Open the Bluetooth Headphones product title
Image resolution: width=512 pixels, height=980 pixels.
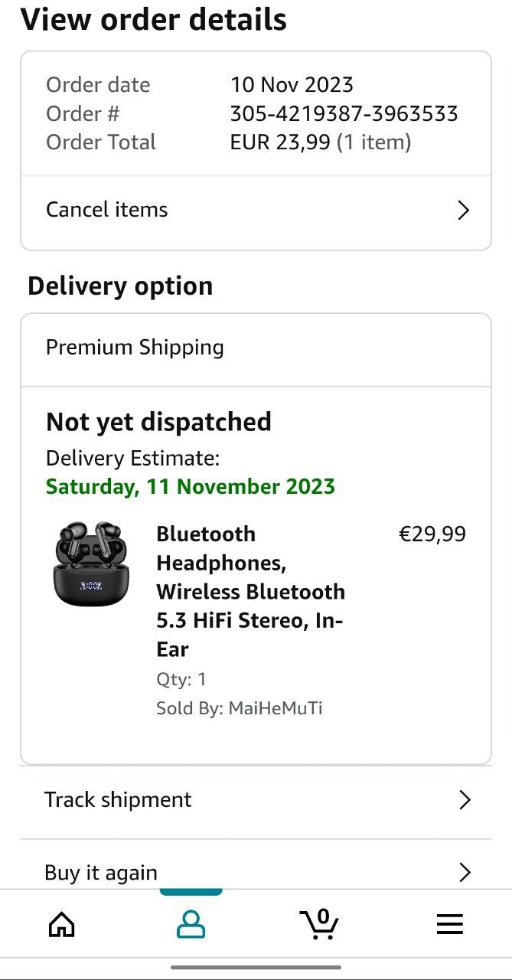pos(250,591)
